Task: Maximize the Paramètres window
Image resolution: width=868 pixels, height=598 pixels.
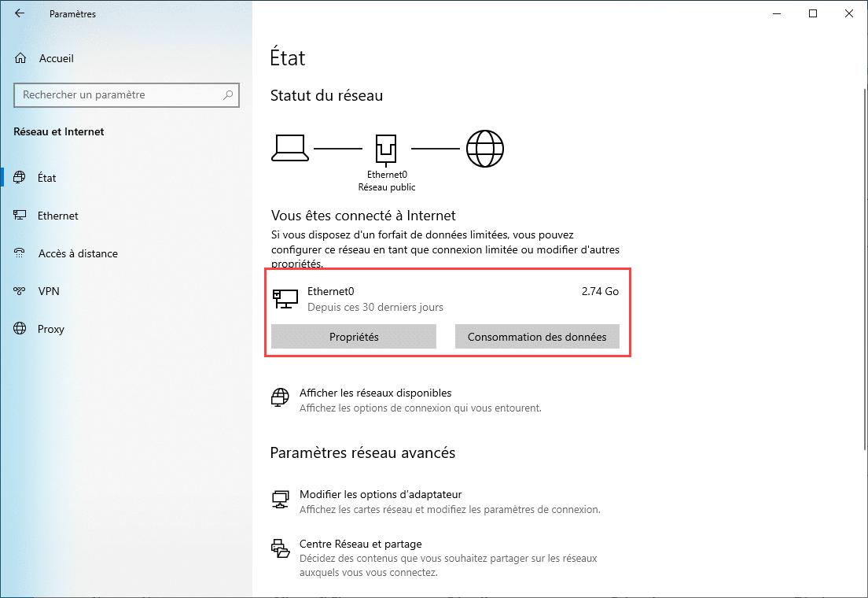Action: point(813,13)
